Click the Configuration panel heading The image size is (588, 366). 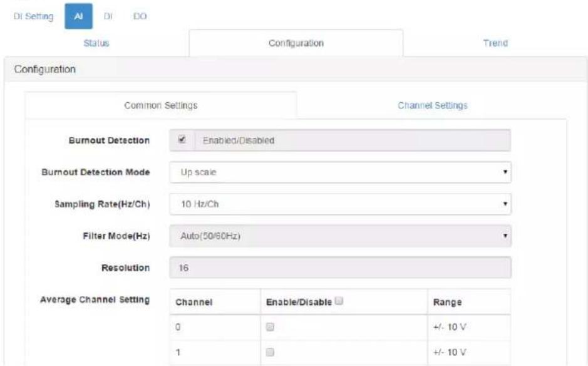pos(45,70)
